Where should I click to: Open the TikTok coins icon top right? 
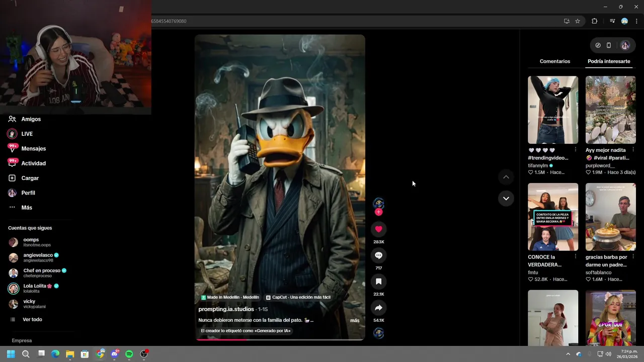click(x=598, y=45)
